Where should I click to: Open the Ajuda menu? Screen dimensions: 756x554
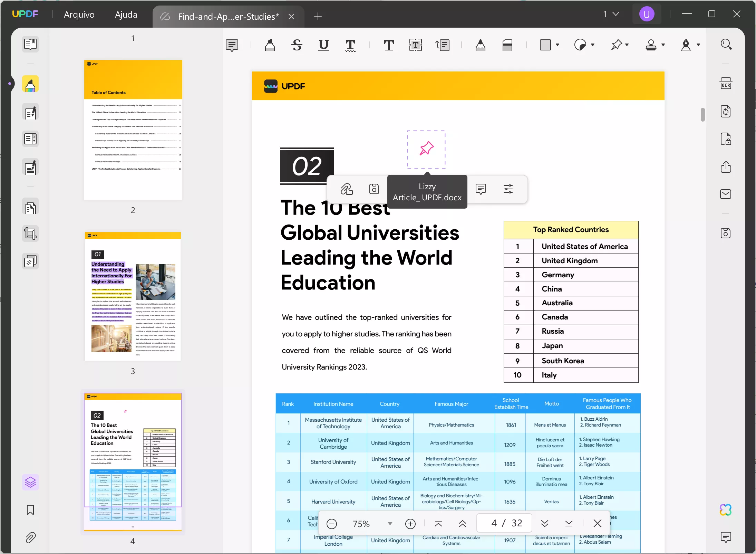[126, 15]
